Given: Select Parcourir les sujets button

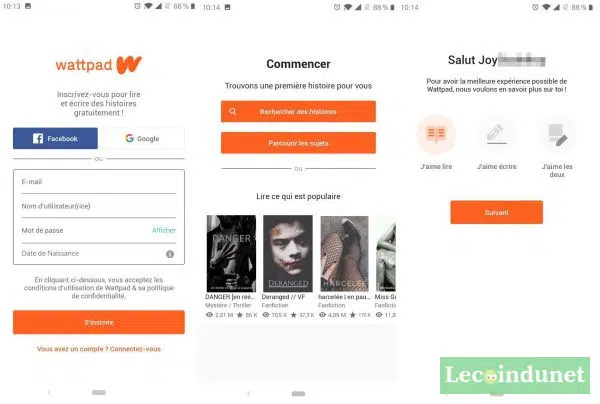Looking at the screenshot, I should pyautogui.click(x=298, y=143).
